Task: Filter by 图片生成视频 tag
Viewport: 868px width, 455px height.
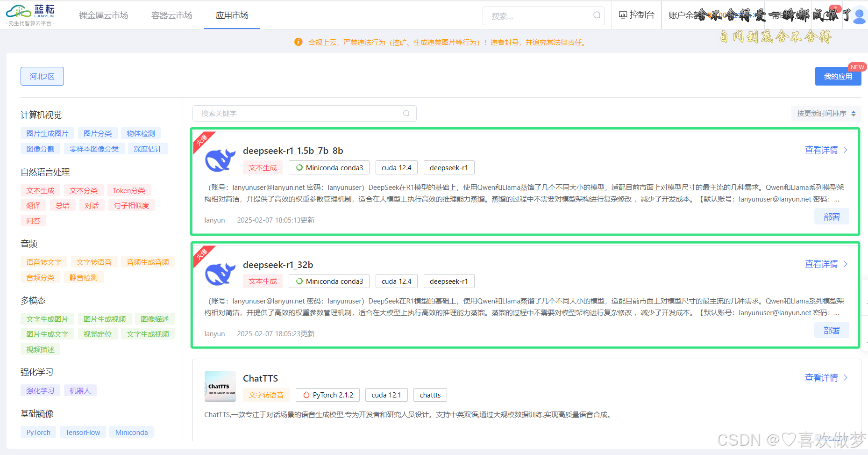Action: point(105,319)
